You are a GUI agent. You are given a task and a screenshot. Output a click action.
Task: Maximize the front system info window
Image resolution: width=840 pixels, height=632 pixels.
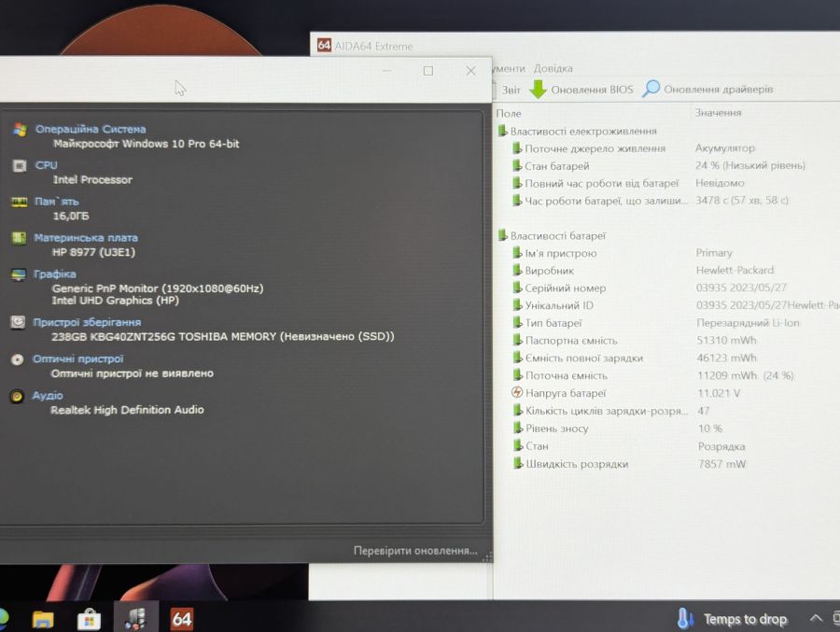(428, 71)
